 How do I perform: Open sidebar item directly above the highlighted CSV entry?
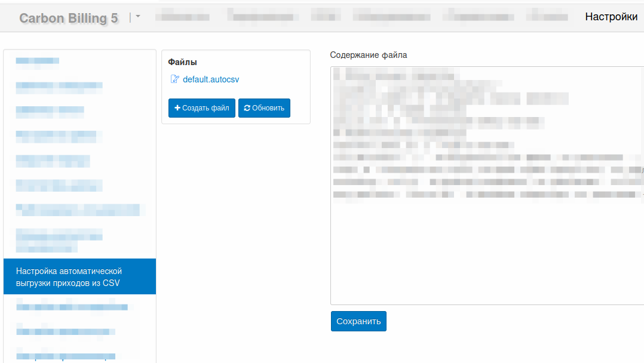click(60, 240)
